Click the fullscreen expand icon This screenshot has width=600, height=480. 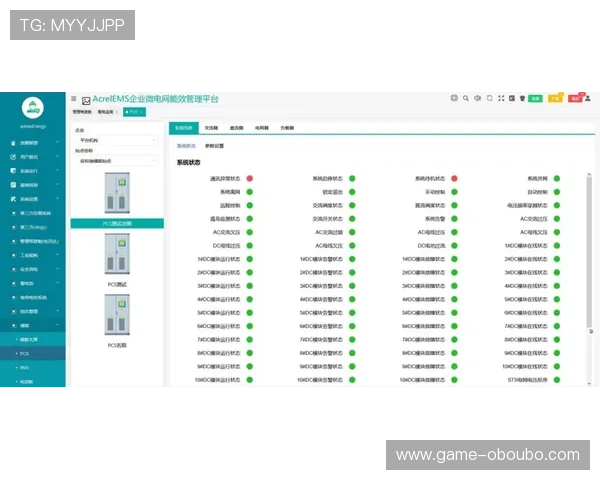point(500,98)
